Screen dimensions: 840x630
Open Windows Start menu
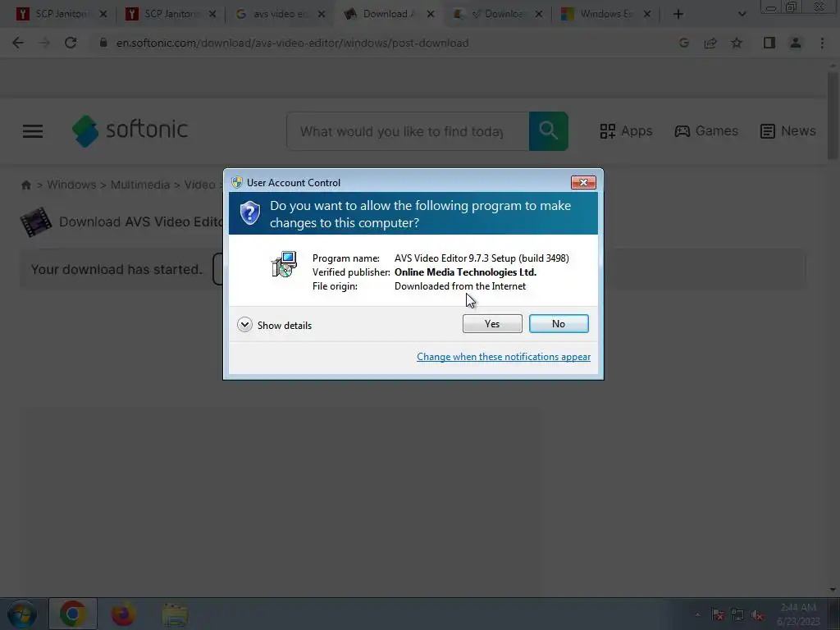pos(22,614)
